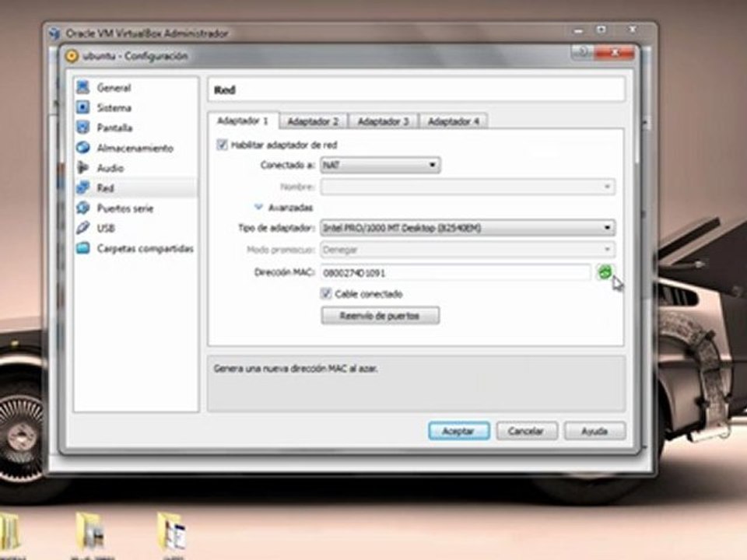Image resolution: width=747 pixels, height=560 pixels.
Task: Click the USB plug icon
Action: tap(83, 228)
